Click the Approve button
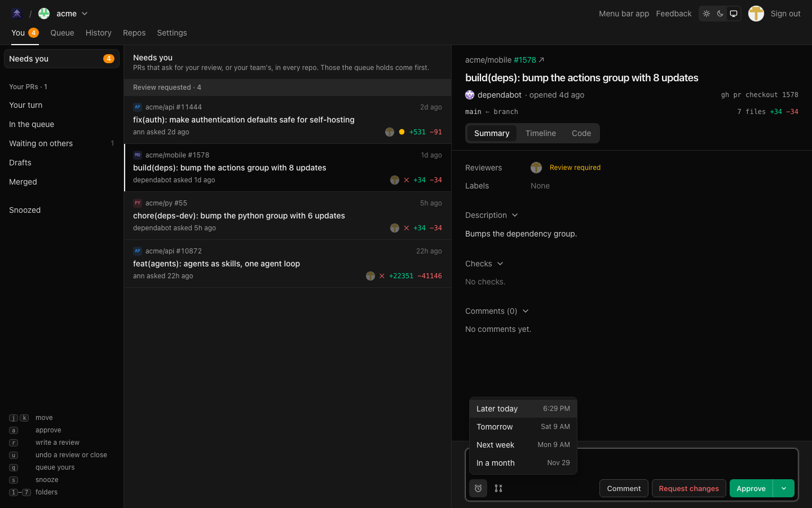Viewport: 812px width, 508px height. [751, 488]
